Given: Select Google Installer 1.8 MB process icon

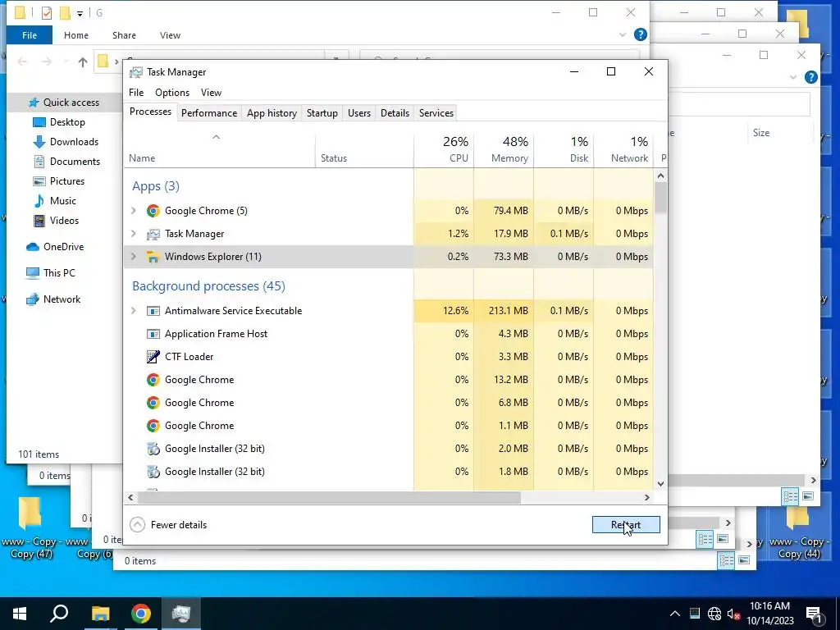Looking at the screenshot, I should point(153,472).
